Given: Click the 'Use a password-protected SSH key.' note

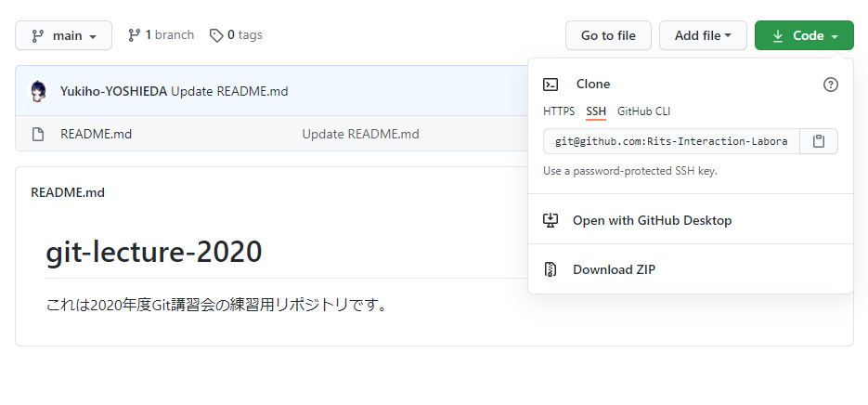Looking at the screenshot, I should click(630, 171).
